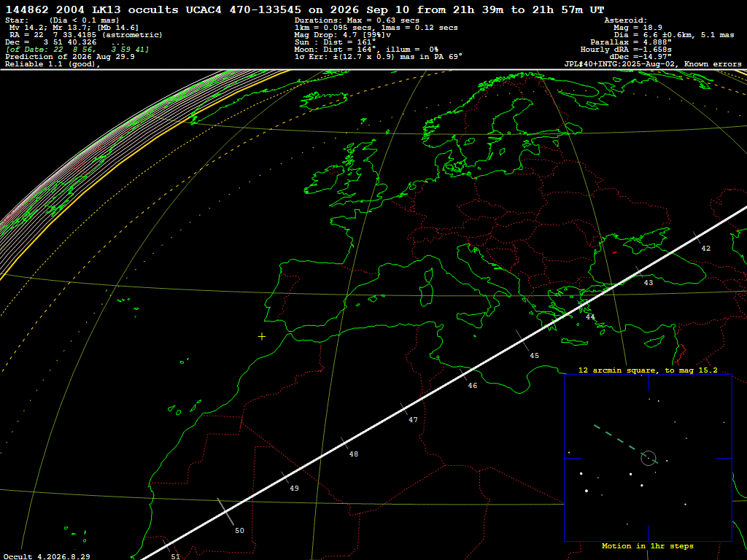The image size is (747, 560).
Task: Select the minute 46 path marker
Action: 473,386
